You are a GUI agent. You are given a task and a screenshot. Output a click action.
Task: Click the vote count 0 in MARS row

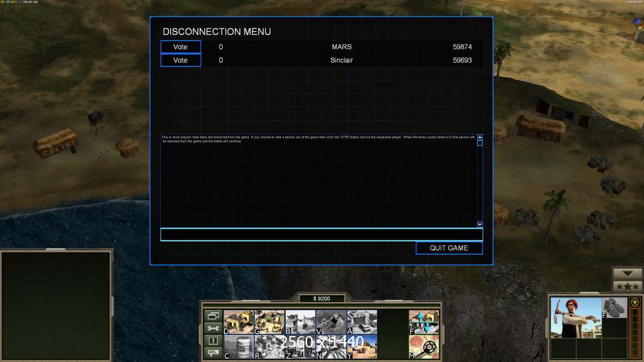(x=221, y=46)
